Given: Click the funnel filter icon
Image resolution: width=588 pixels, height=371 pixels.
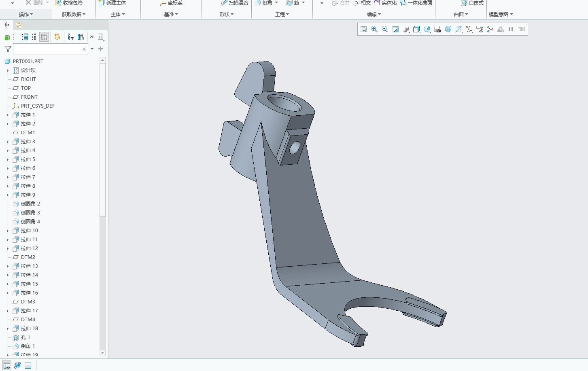Looking at the screenshot, I should point(8,49).
